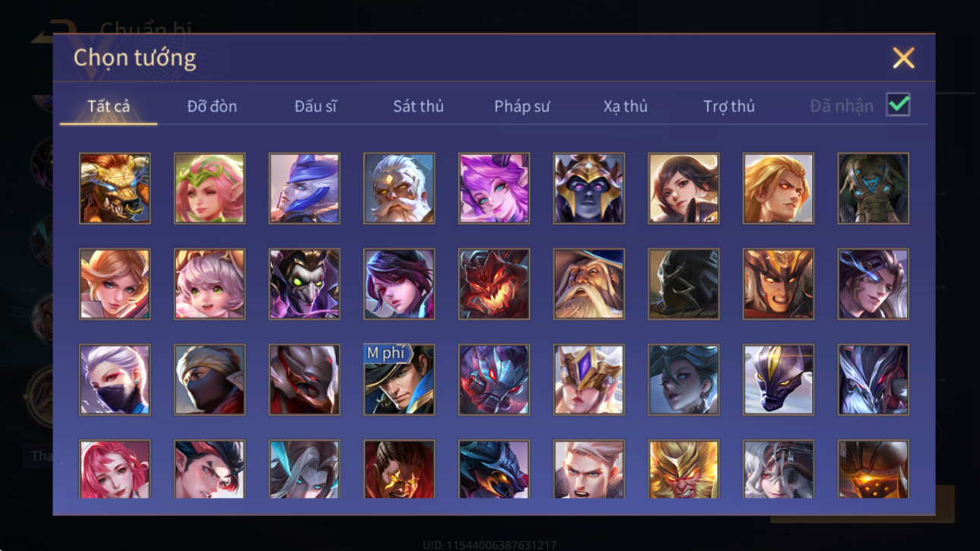
Task: Select the golden monkey king hero portrait
Action: pos(683,469)
